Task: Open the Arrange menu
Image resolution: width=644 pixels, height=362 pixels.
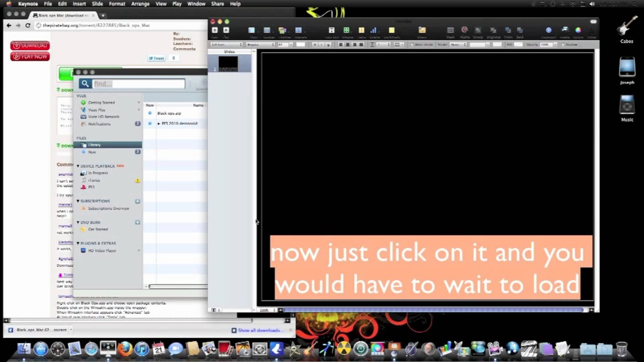Action: pos(140,4)
